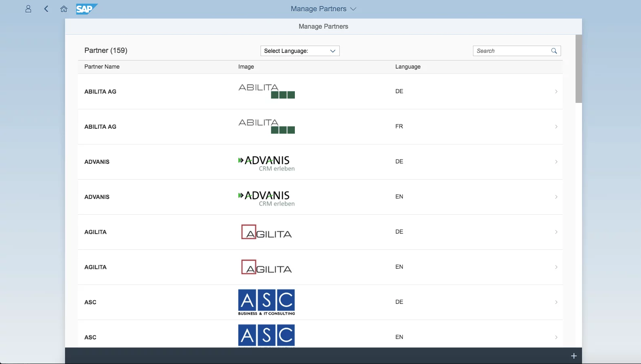Open ASC DE row chevron

click(556, 302)
